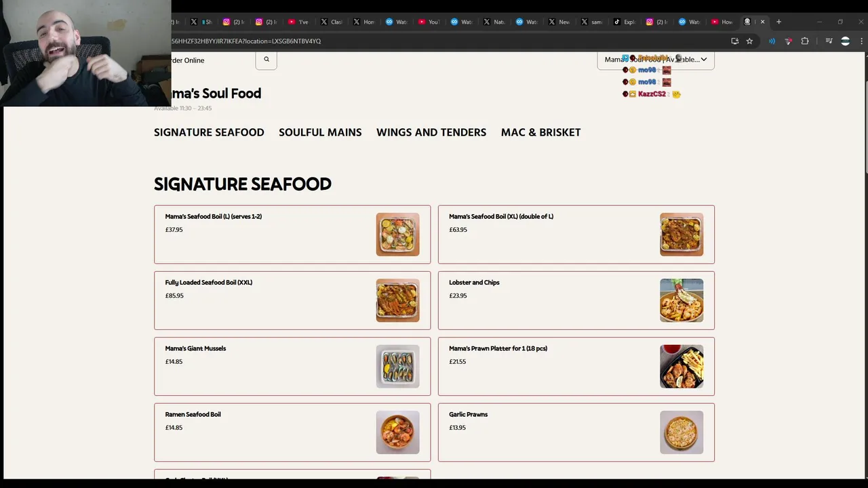
Task: Click the blue sound-wave extension icon
Action: (772, 41)
